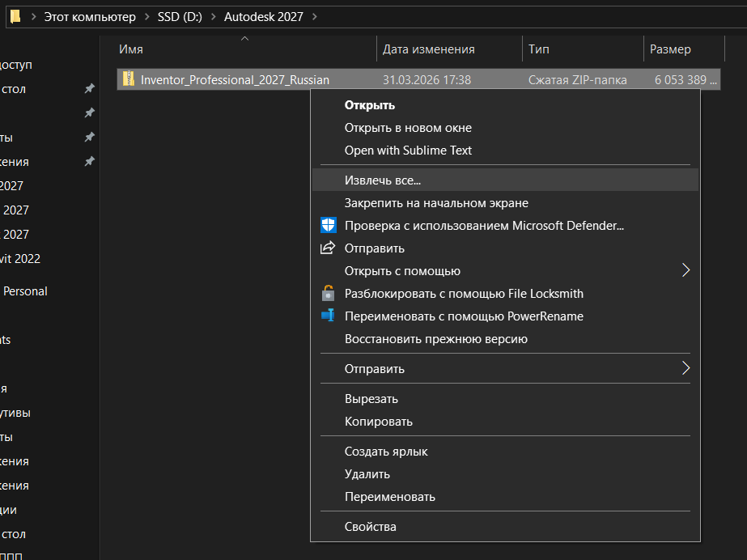Screen dimensions: 747x560
Task: Click 'SSD (D:)' breadcrumb segment
Action: 180,17
